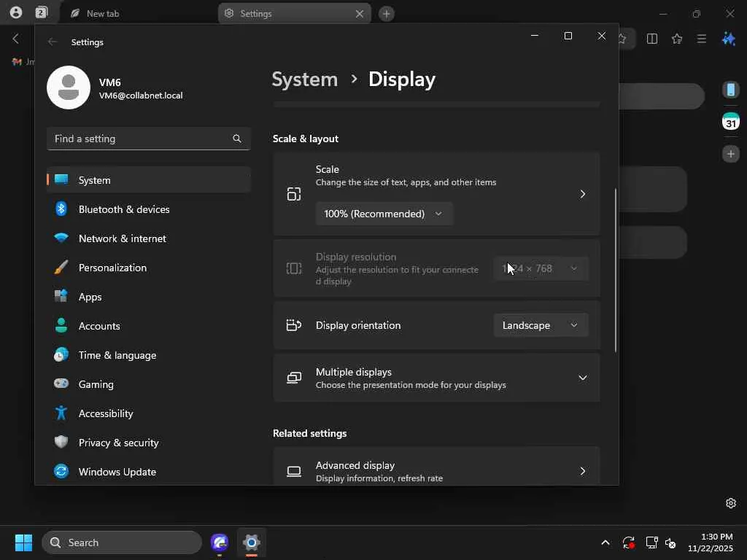Open Windows Update from sidebar

point(117,472)
